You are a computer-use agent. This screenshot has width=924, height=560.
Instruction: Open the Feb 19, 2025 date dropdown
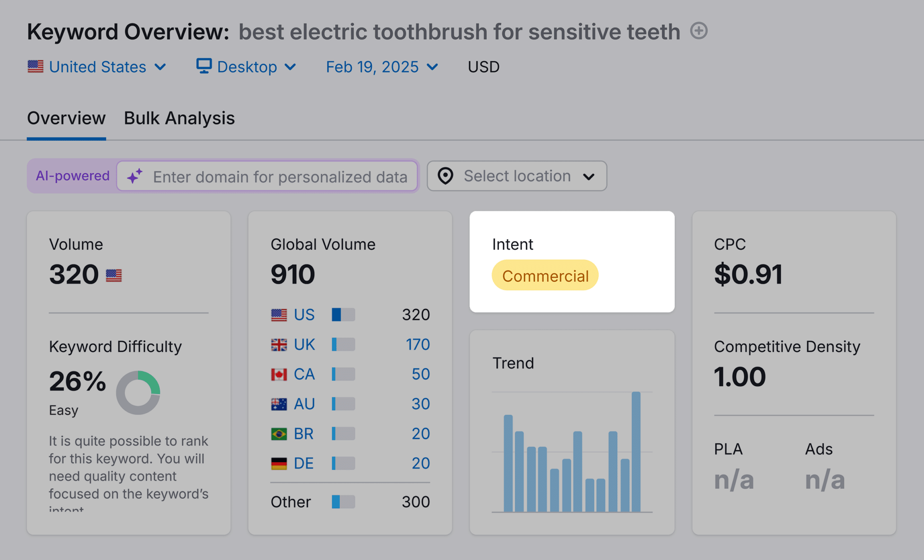[x=382, y=67]
